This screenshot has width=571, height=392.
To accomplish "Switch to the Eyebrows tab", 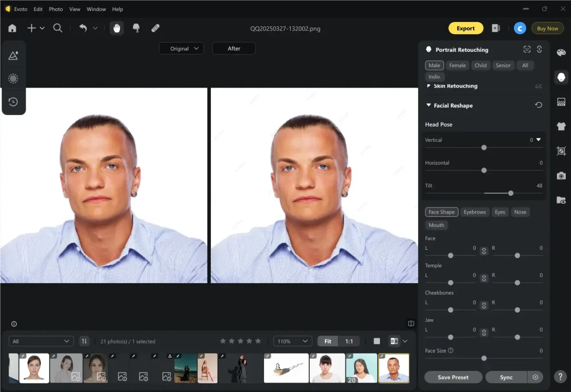I will (x=474, y=212).
